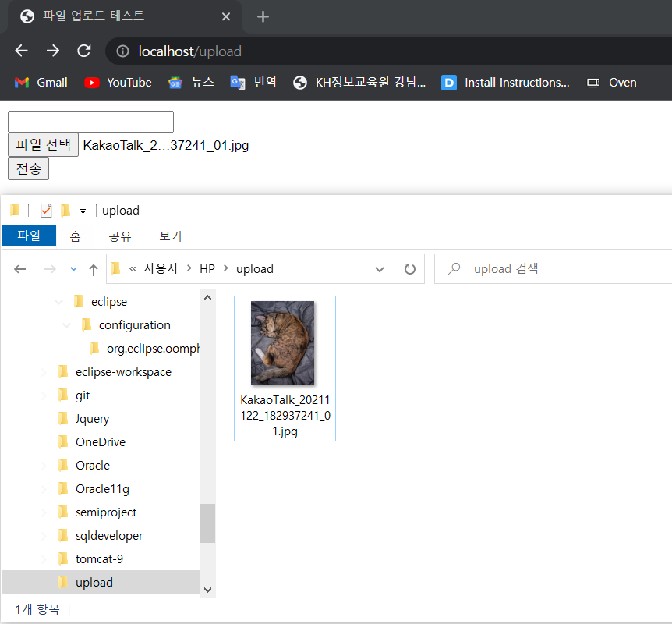The width and height of the screenshot is (672, 624).
Task: Select the Jquery folder in the tree
Action: click(92, 419)
